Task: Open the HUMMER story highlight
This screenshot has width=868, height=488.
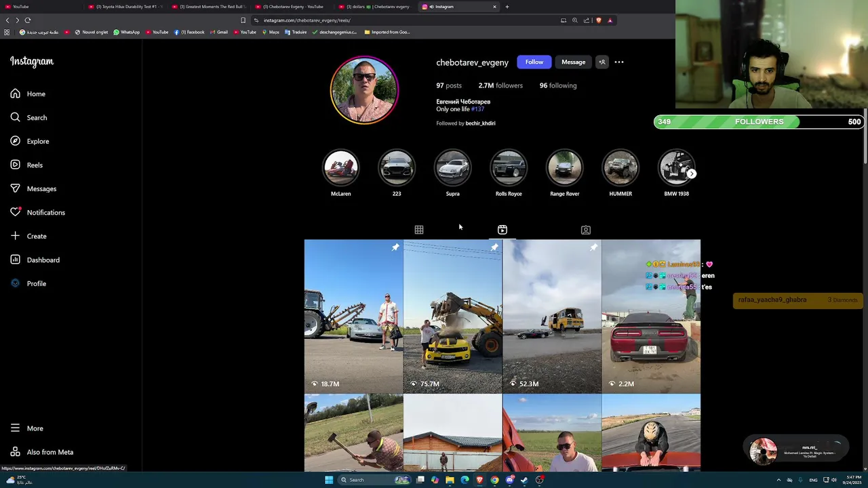Action: [620, 174]
